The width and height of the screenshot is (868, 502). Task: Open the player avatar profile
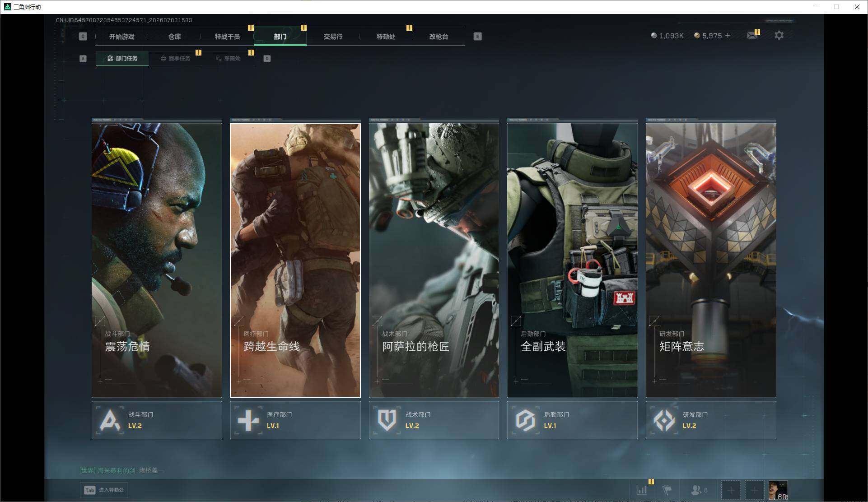(778, 490)
